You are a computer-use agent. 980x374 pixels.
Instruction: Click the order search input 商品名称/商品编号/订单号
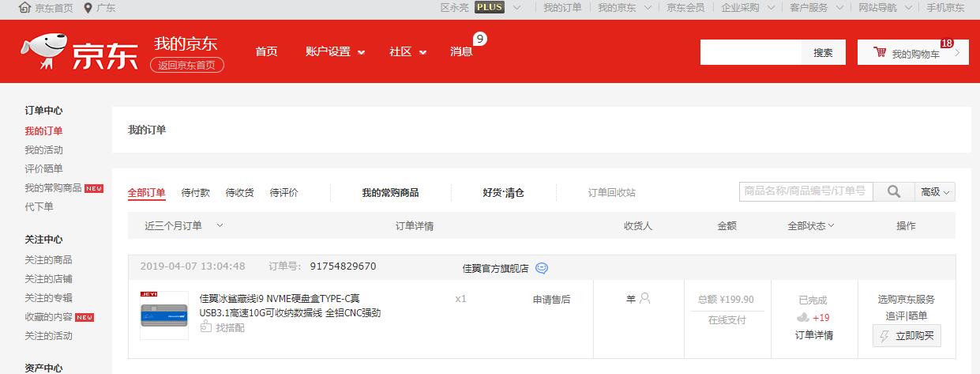[x=805, y=191]
